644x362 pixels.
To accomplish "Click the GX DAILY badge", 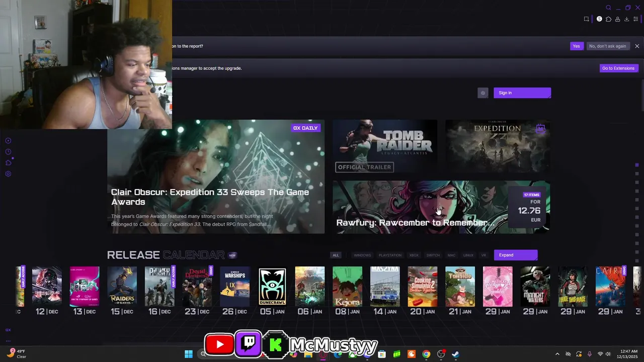I will pyautogui.click(x=305, y=128).
